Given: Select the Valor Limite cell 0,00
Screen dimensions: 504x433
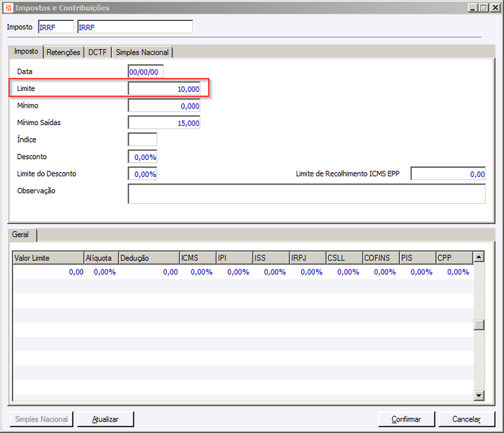Looking at the screenshot, I should pyautogui.click(x=48, y=272).
